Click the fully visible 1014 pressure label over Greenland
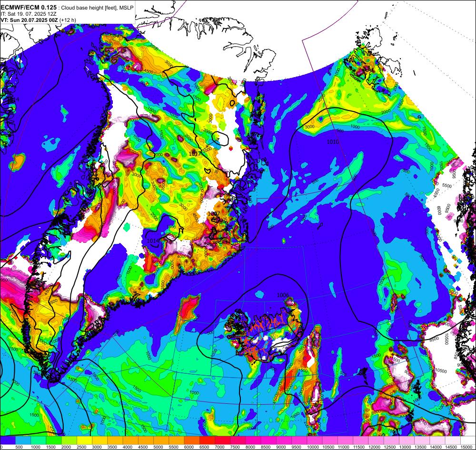Screen dimensions: 476x450 click(153, 241)
